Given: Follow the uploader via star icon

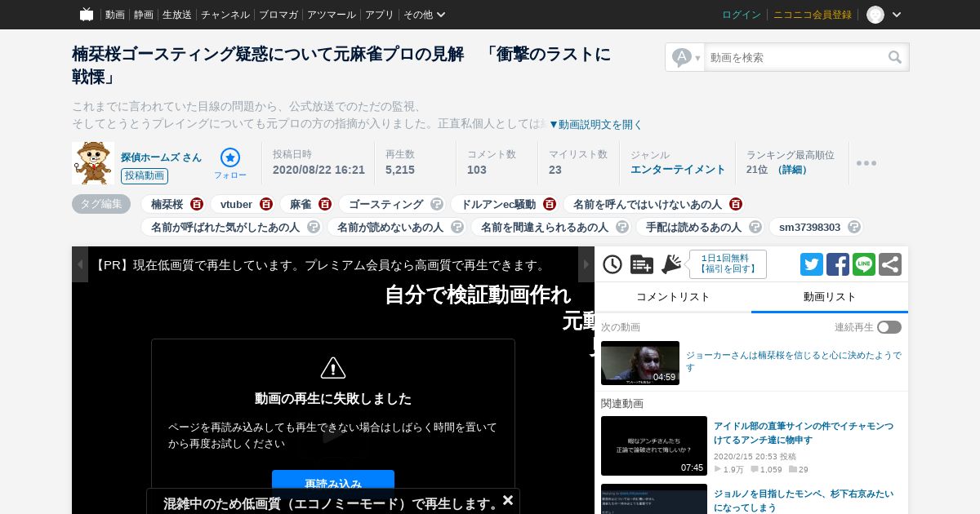Looking at the screenshot, I should coord(230,163).
